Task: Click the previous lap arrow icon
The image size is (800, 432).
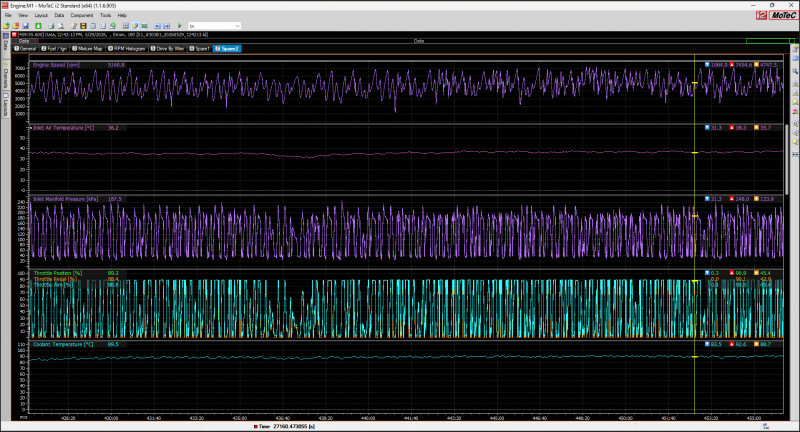Action: (x=157, y=26)
